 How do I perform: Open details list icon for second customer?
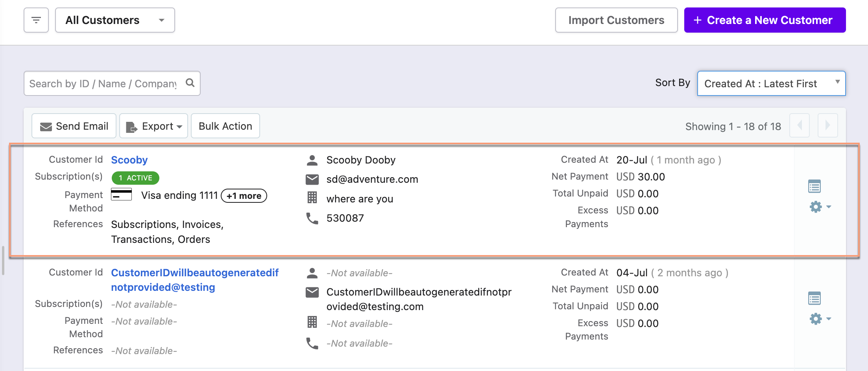point(814,299)
